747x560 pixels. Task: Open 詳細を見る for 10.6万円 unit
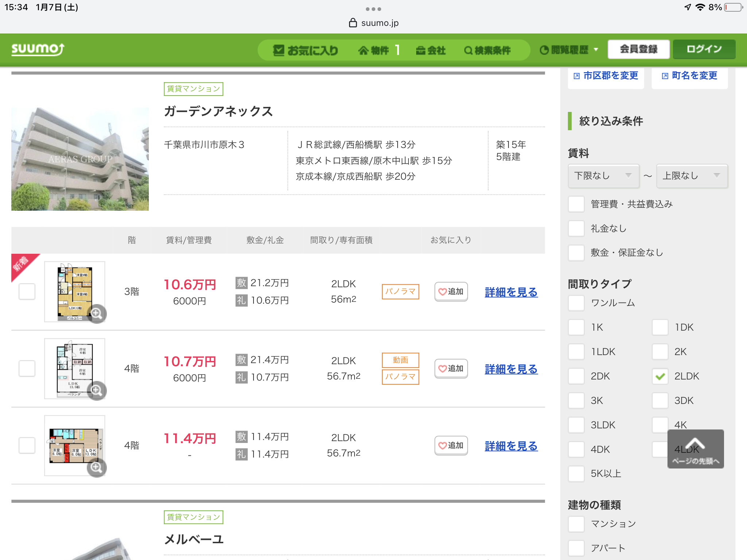[x=511, y=292]
